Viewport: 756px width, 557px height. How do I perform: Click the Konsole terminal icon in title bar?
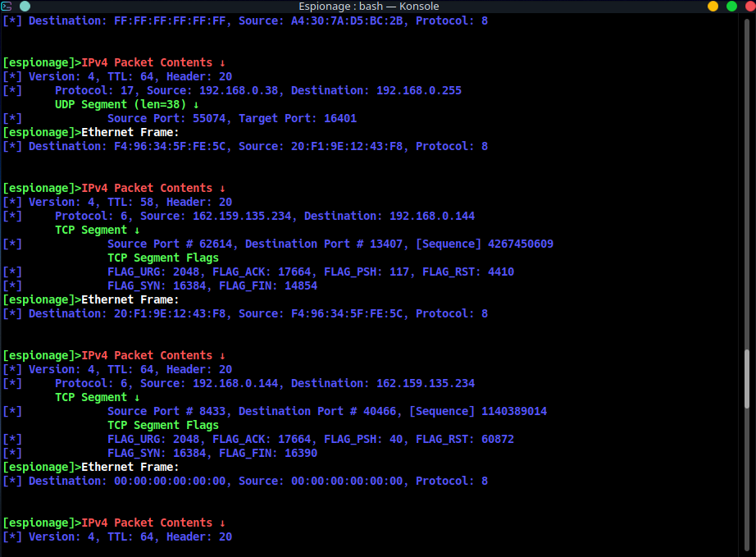[x=7, y=7]
